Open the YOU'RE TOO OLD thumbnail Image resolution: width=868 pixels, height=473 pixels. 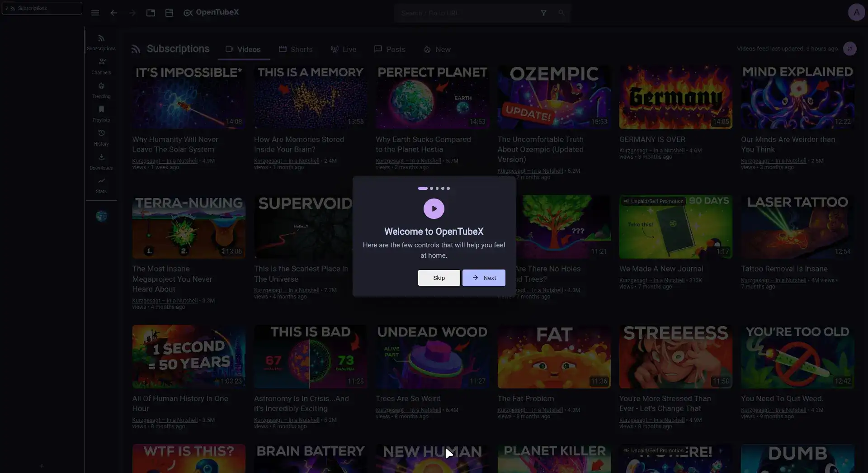[x=797, y=356]
